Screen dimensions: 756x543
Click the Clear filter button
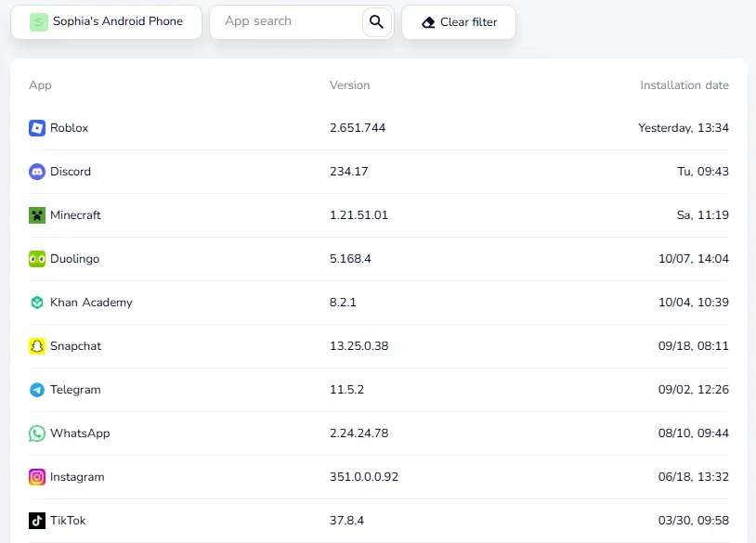coord(459,22)
